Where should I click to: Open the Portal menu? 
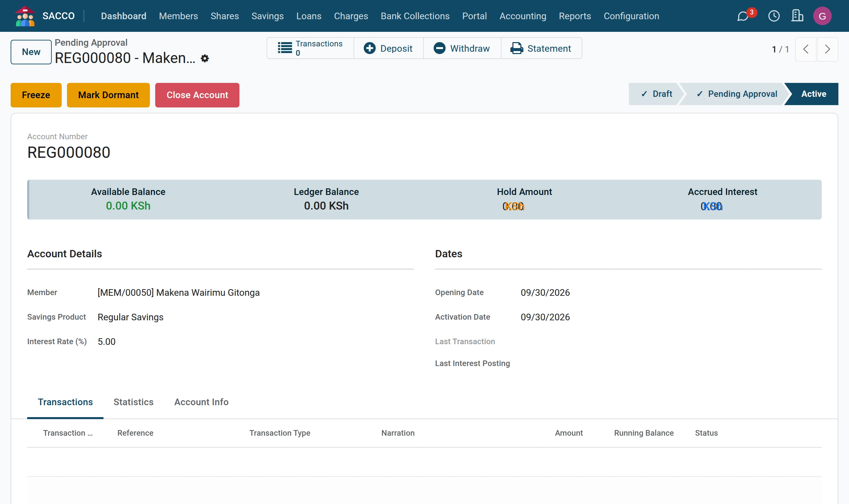(x=475, y=16)
